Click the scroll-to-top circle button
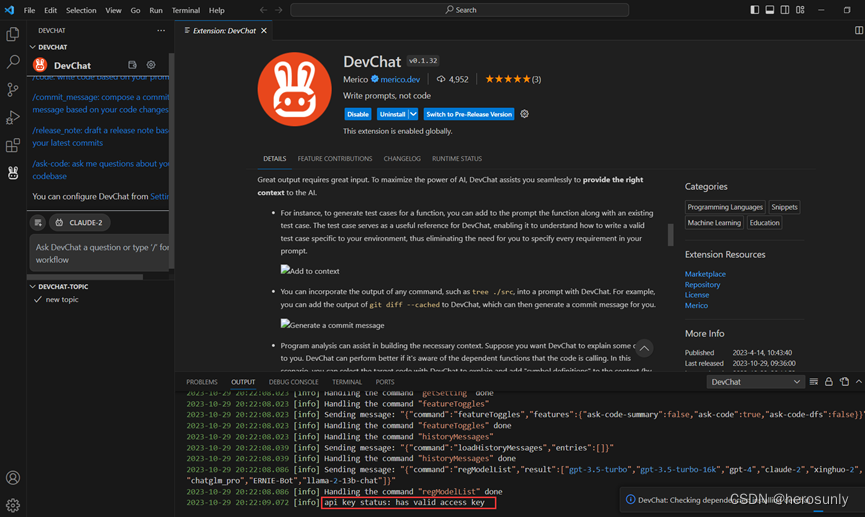Screen dimensions: 865x517 [644, 348]
